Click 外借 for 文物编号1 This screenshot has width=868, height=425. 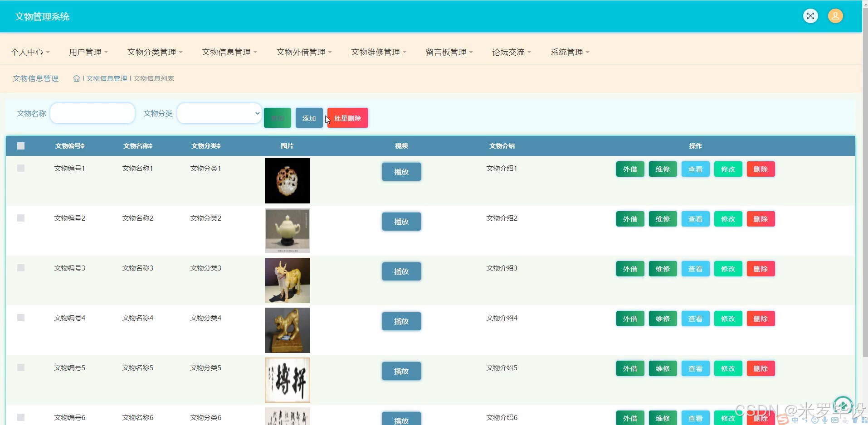630,169
